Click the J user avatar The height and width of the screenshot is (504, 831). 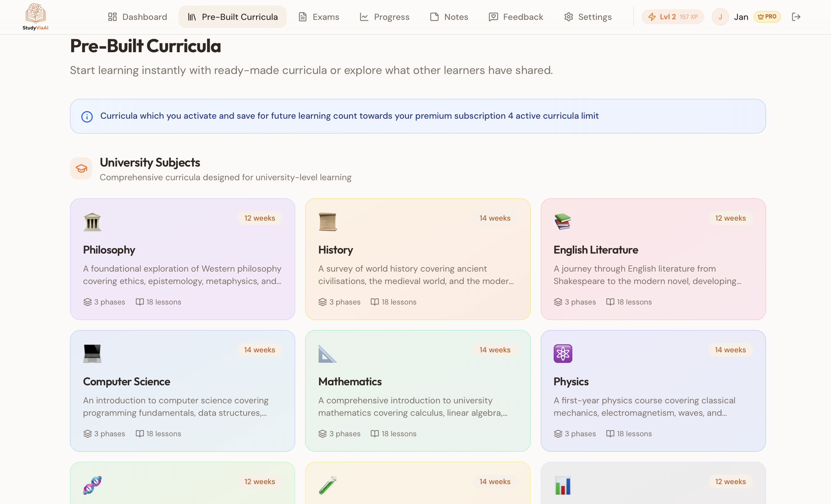pyautogui.click(x=720, y=17)
